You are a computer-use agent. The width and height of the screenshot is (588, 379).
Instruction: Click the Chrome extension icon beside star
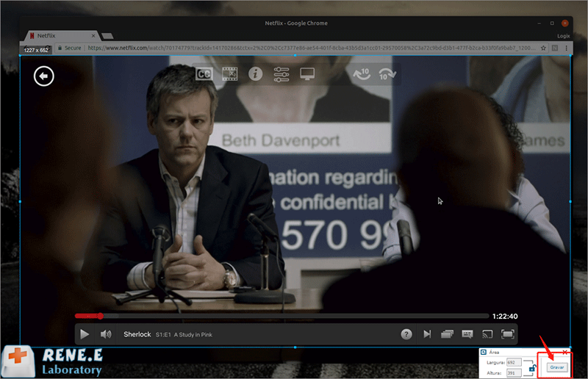coord(555,48)
